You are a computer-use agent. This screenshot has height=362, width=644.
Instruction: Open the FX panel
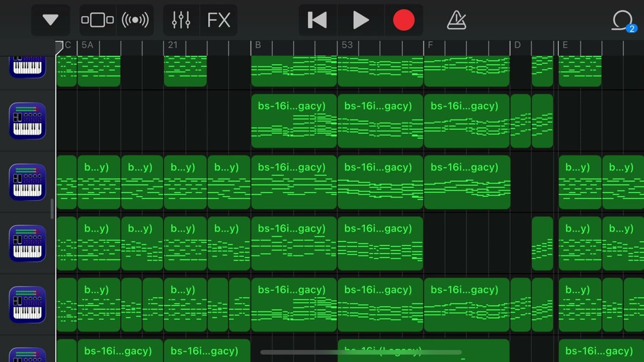pos(219,20)
